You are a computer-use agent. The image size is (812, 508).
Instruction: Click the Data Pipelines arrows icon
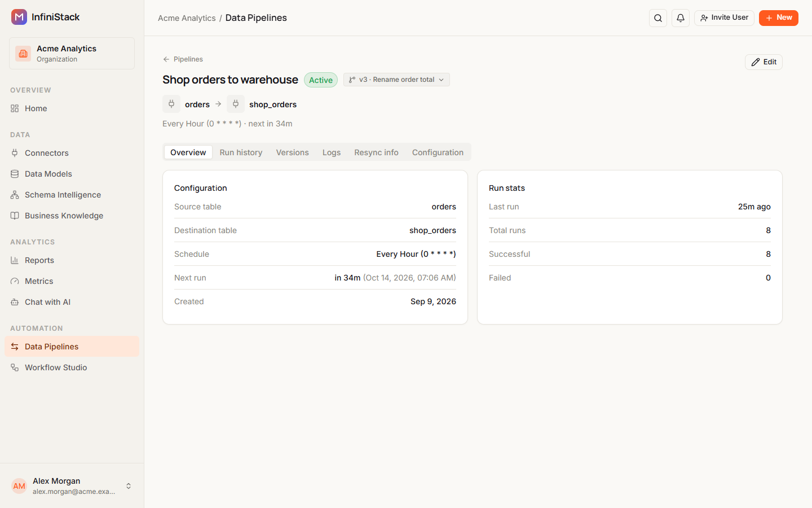tap(15, 347)
